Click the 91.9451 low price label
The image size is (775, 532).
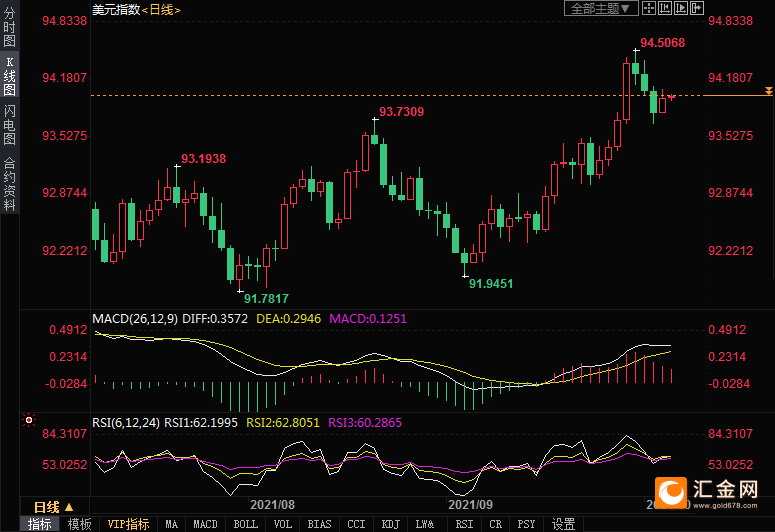[491, 284]
